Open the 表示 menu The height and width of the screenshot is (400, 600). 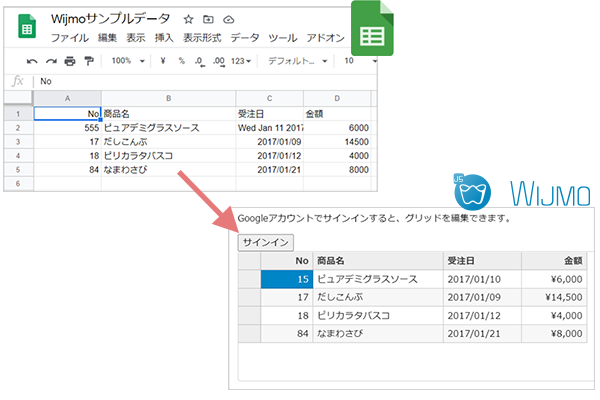[x=136, y=38]
